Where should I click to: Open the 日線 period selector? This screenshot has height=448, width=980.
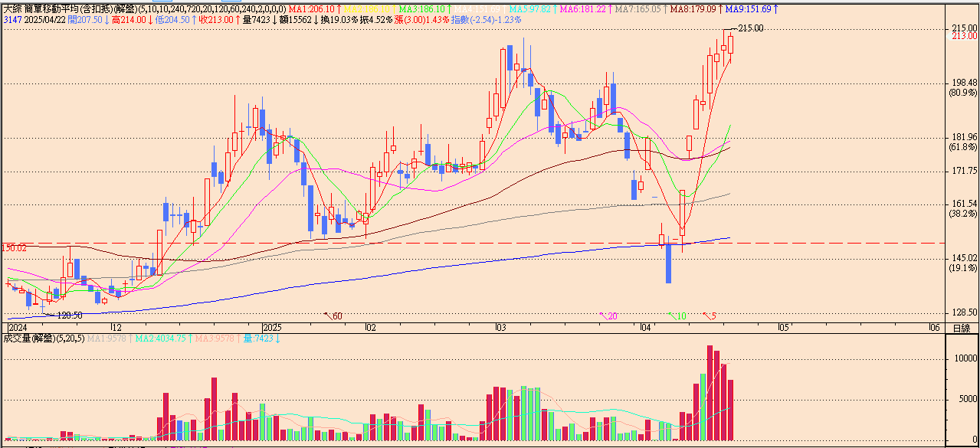coord(961,328)
